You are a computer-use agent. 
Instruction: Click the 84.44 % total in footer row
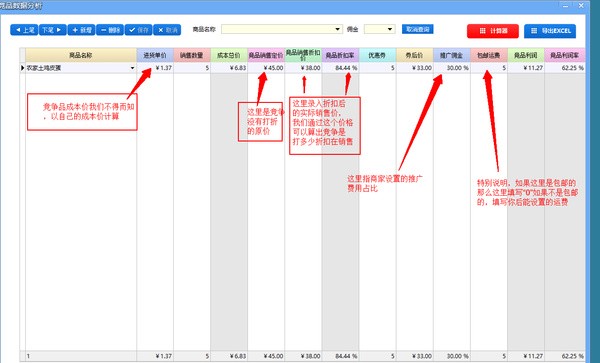[x=340, y=356]
